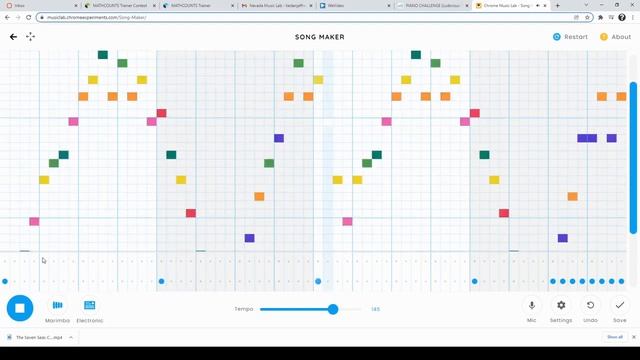This screenshot has height=360, width=640.
Task: Switch to MATHCOUNTS Trainer Contest tab
Action: [119, 6]
